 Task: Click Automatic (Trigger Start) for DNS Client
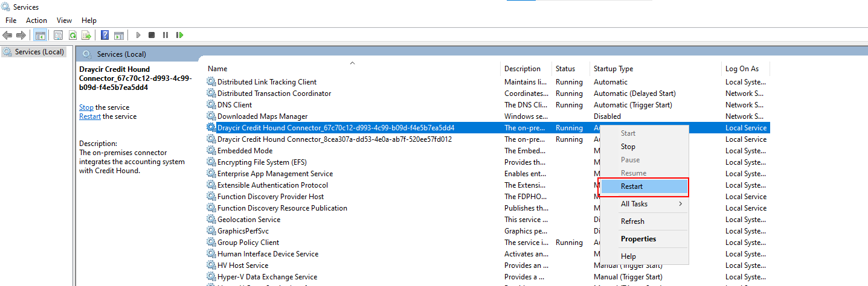click(633, 105)
